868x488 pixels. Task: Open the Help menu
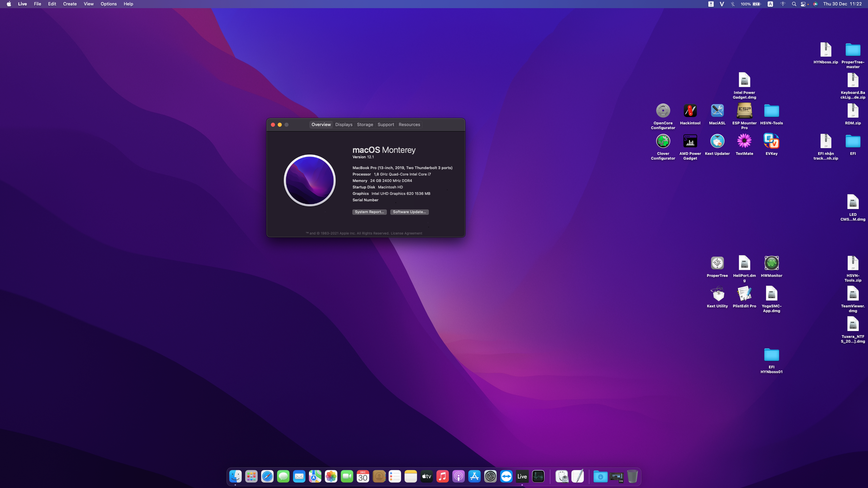tap(128, 4)
